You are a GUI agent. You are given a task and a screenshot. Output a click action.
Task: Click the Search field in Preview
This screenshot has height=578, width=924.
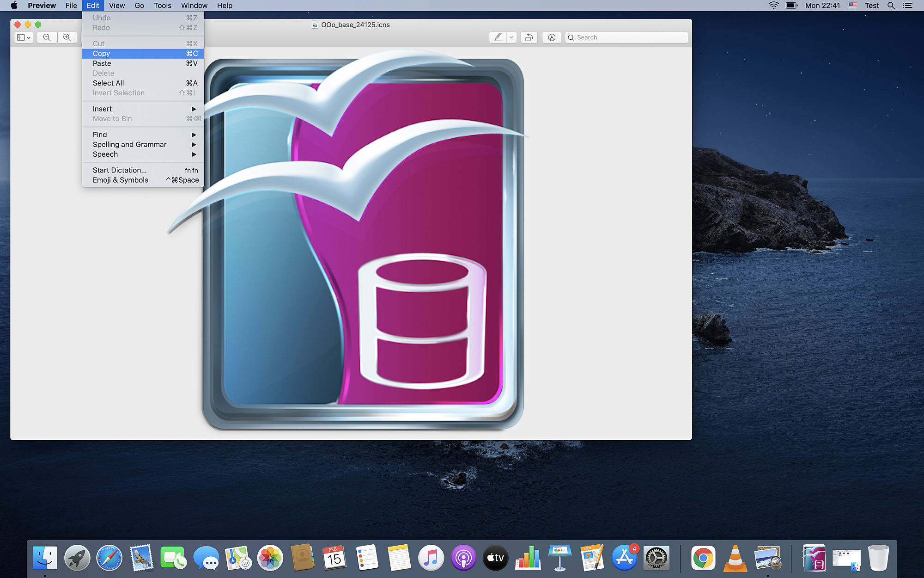(x=626, y=37)
